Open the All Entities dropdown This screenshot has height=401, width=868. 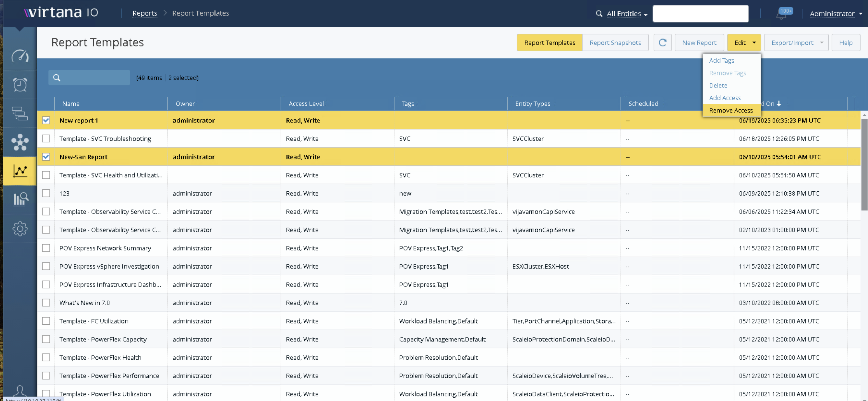[627, 14]
